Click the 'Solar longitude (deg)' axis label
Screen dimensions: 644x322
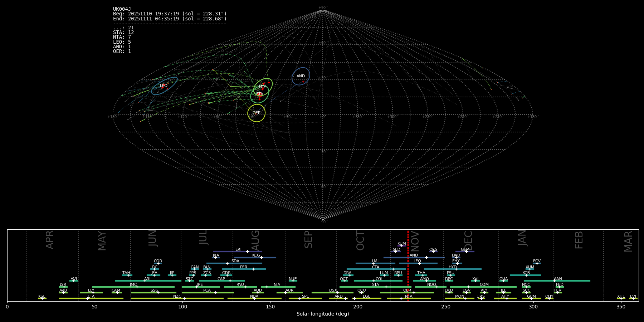click(x=323, y=314)
